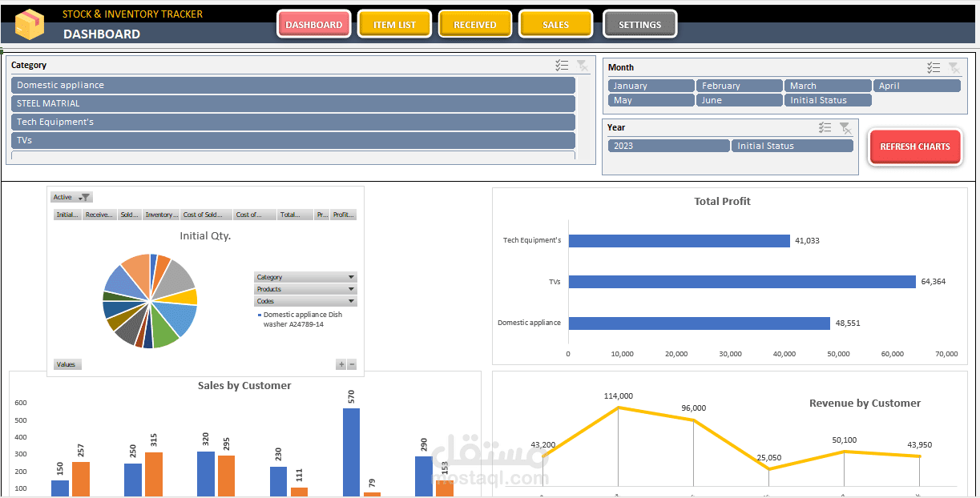Clear filter on Year slicer
This screenshot has height=498, width=980.
tap(845, 128)
